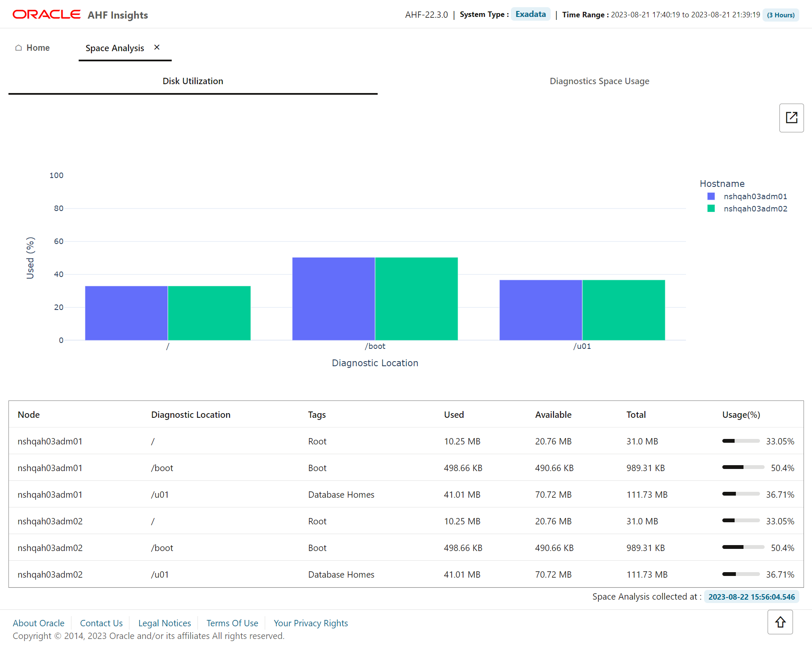Click the blue bar for / location
Viewport: 812px width, 647px height.
(126, 313)
